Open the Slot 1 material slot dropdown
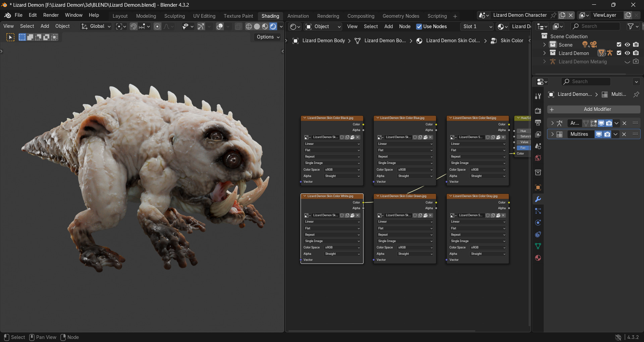644x342 pixels. pos(477,26)
